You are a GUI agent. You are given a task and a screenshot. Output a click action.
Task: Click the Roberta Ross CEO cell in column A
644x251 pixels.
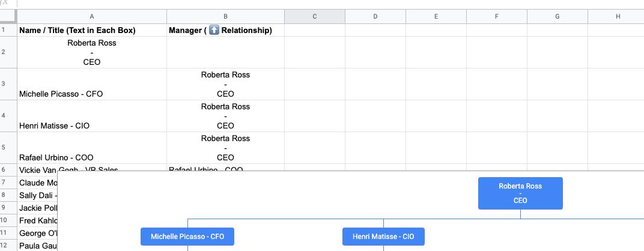pyautogui.click(x=91, y=52)
